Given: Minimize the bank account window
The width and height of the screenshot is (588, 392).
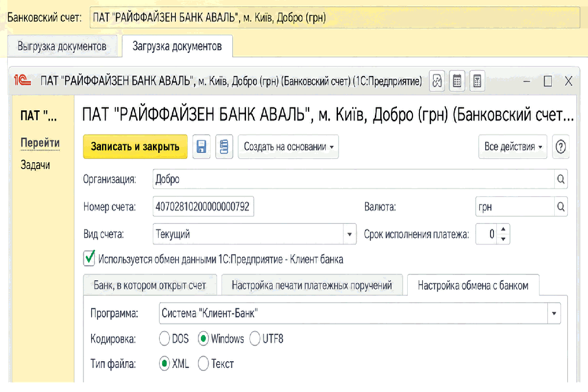Looking at the screenshot, I should tap(527, 82).
